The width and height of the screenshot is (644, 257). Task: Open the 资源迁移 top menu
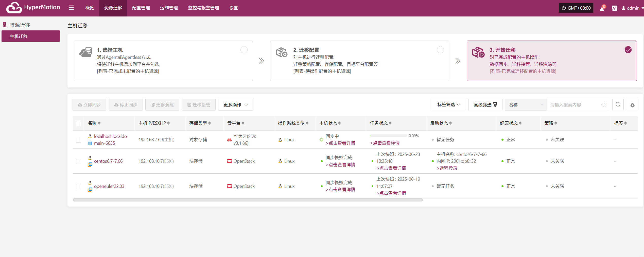click(x=113, y=8)
